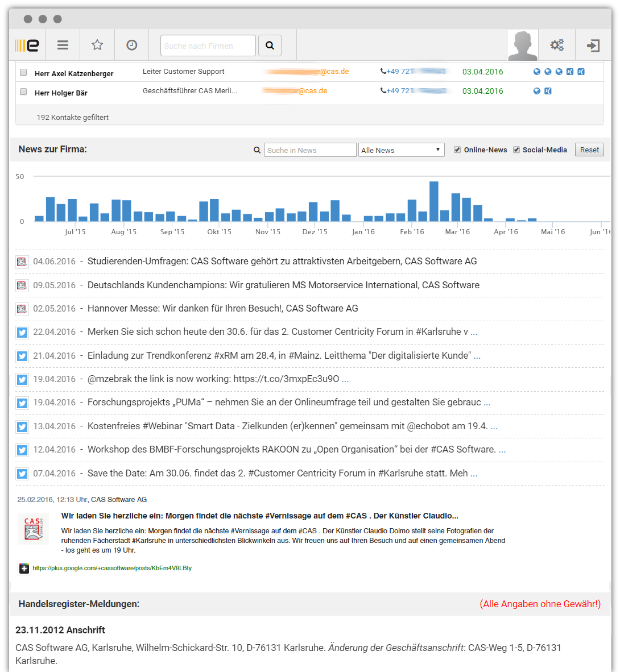Uncheck the Online-News checkbox

point(457,150)
